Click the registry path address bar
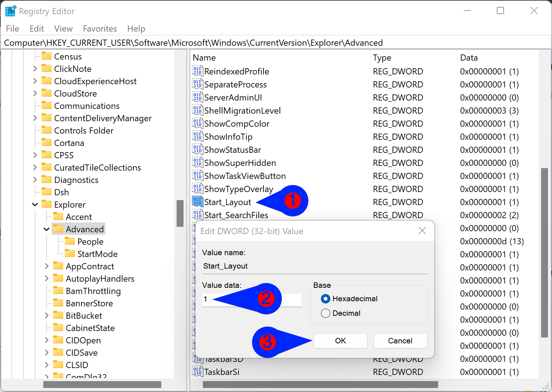This screenshot has width=552, height=392. click(275, 43)
